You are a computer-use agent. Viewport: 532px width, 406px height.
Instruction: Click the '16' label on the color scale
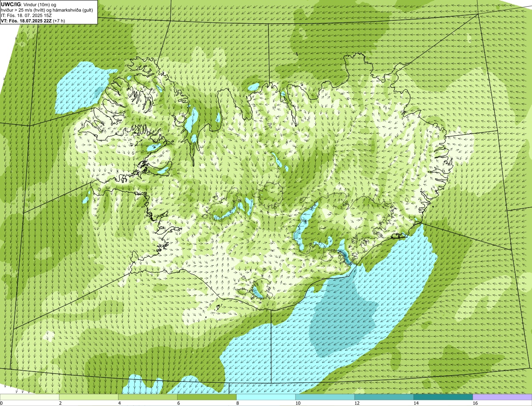(x=475, y=403)
